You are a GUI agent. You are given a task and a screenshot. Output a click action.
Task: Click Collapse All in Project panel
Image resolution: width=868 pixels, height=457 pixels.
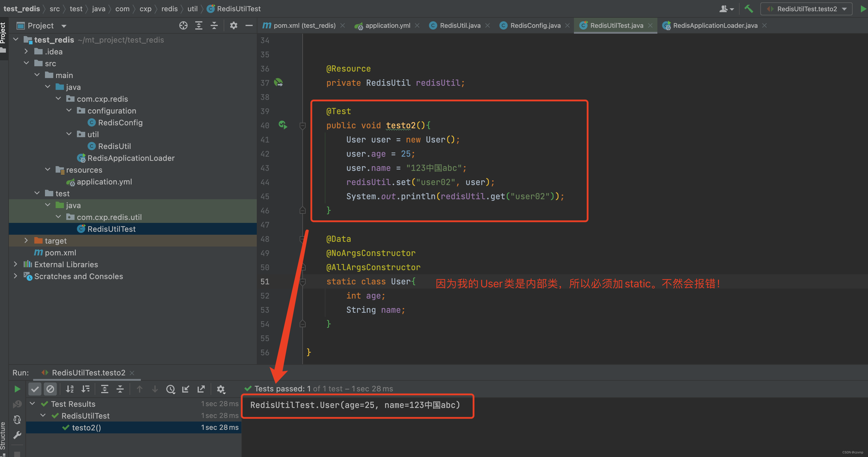214,26
